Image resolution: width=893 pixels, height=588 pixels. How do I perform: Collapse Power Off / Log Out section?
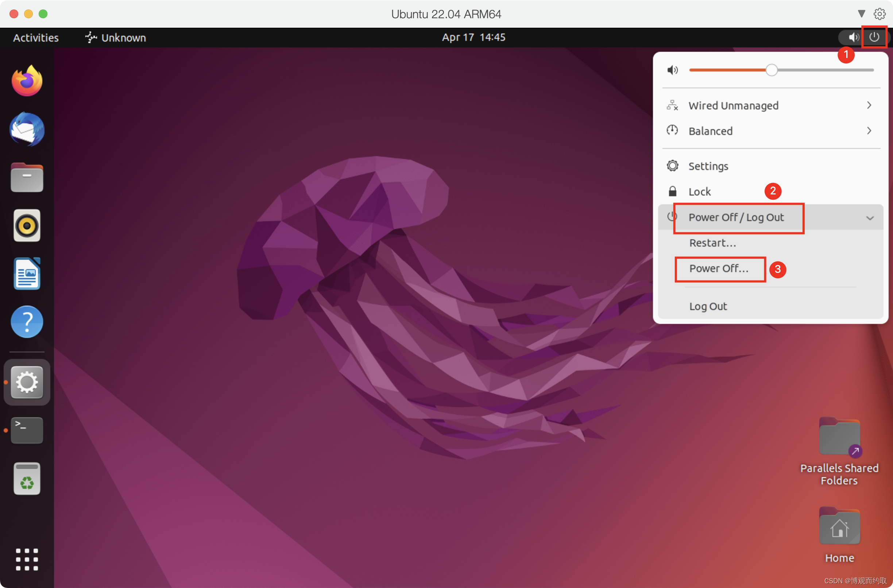click(870, 218)
